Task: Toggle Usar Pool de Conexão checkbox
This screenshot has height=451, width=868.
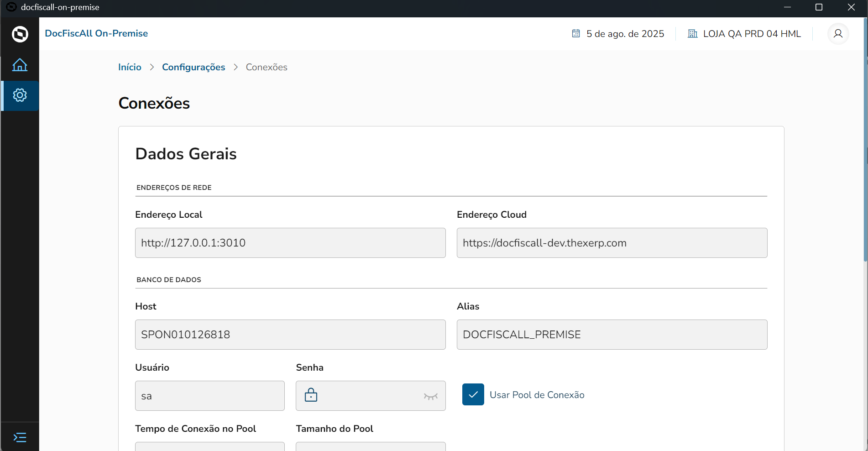Action: pos(473,395)
